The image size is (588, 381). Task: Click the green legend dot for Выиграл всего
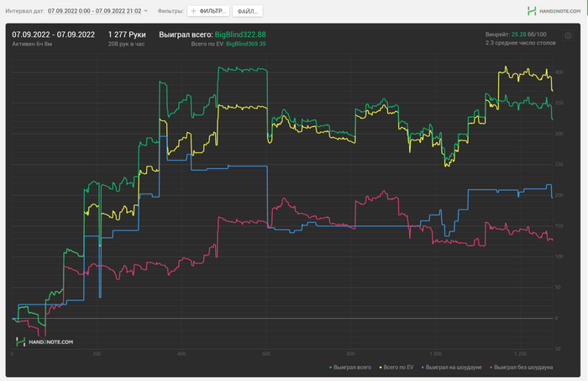click(x=330, y=368)
